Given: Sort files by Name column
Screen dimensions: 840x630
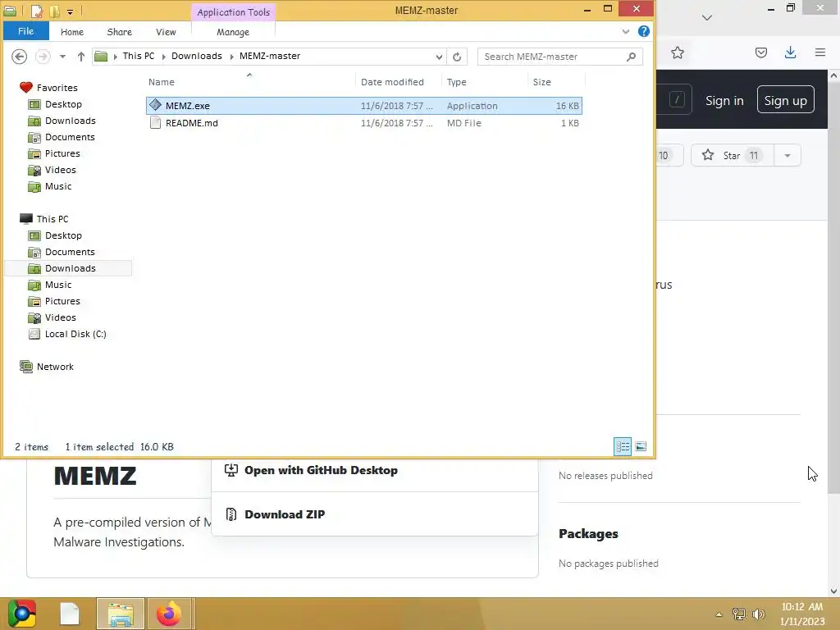Looking at the screenshot, I should click(x=162, y=82).
